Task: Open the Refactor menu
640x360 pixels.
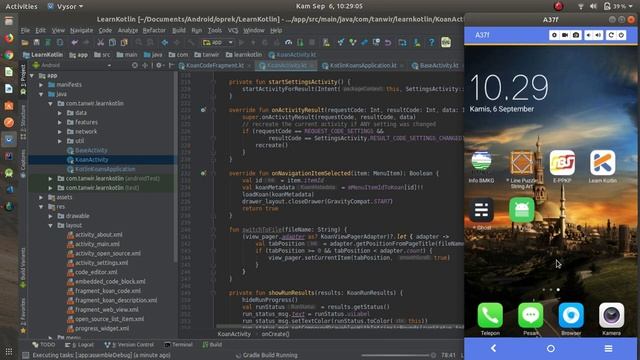Action: (154, 30)
